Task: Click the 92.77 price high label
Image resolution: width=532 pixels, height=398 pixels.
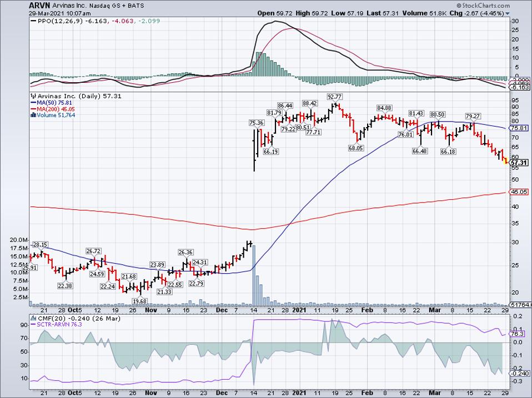Action: click(334, 97)
